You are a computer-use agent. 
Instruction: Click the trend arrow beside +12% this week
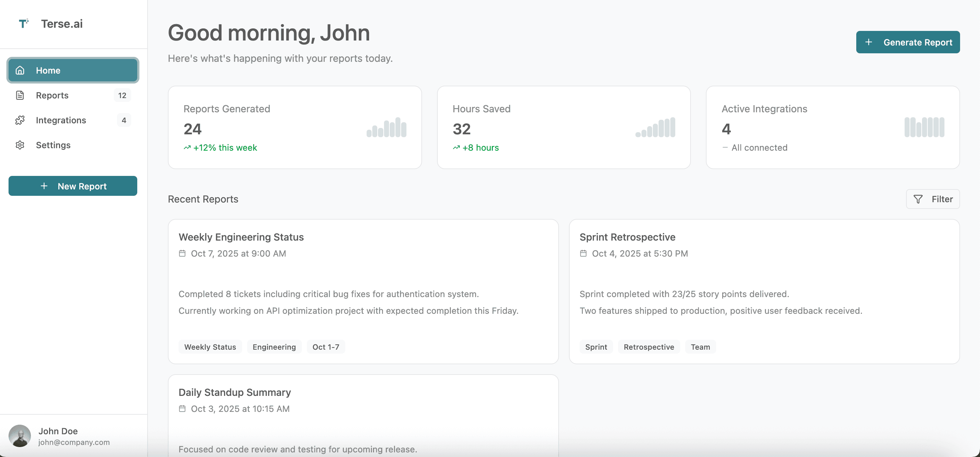(x=187, y=147)
